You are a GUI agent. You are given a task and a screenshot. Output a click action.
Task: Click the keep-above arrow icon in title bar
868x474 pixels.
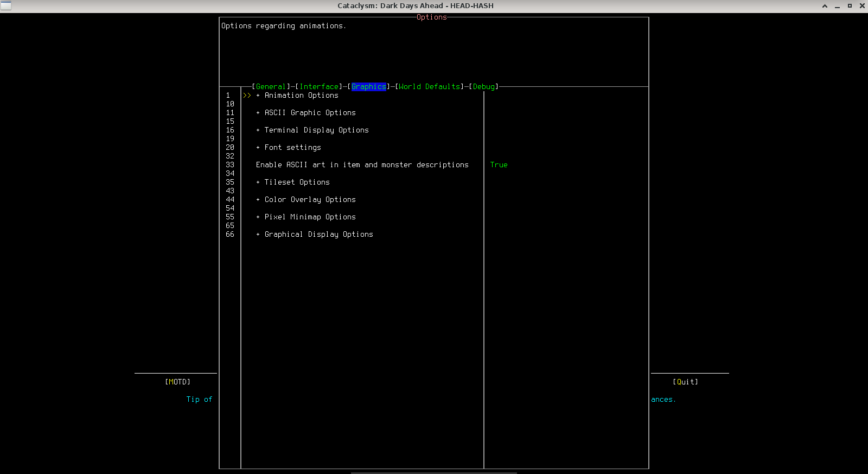(x=825, y=6)
